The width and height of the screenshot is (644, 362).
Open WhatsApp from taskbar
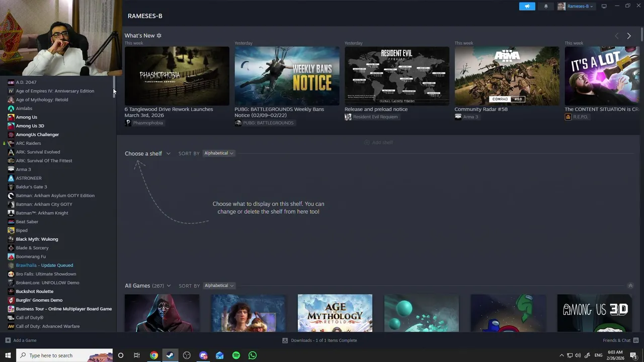253,355
